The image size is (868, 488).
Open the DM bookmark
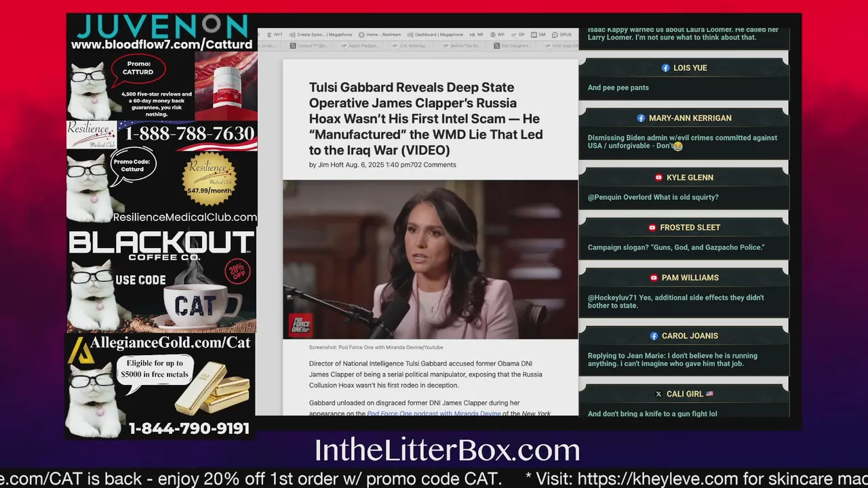pos(538,35)
